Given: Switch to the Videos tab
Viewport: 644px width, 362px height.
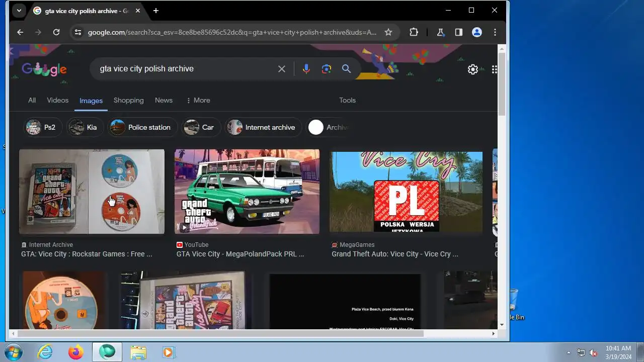Looking at the screenshot, I should (58, 100).
